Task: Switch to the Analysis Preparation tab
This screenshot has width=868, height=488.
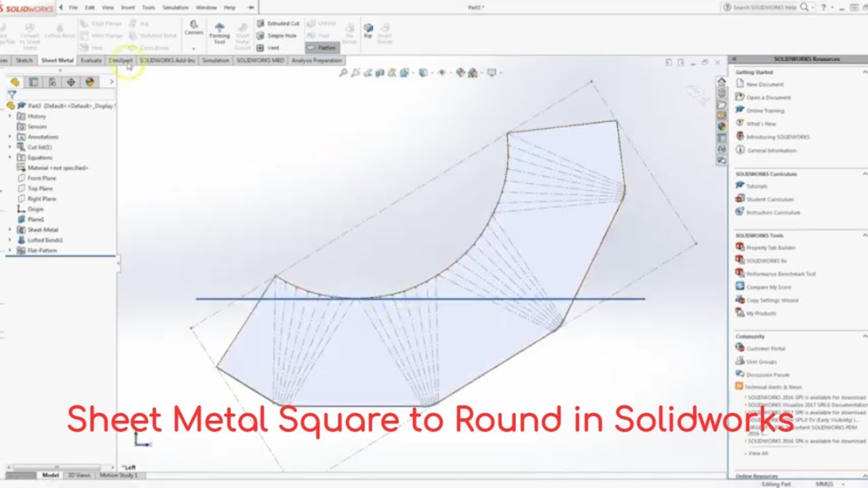Action: coord(317,60)
